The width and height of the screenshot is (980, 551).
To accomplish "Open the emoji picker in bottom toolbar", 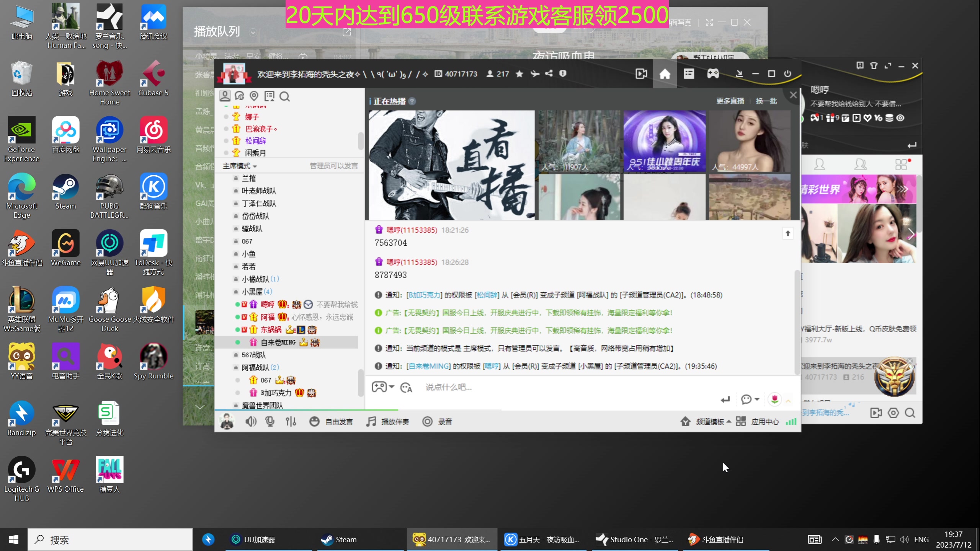I will click(x=314, y=421).
